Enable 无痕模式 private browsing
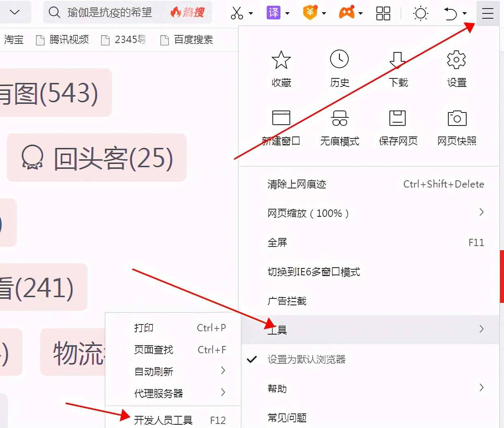 click(339, 127)
